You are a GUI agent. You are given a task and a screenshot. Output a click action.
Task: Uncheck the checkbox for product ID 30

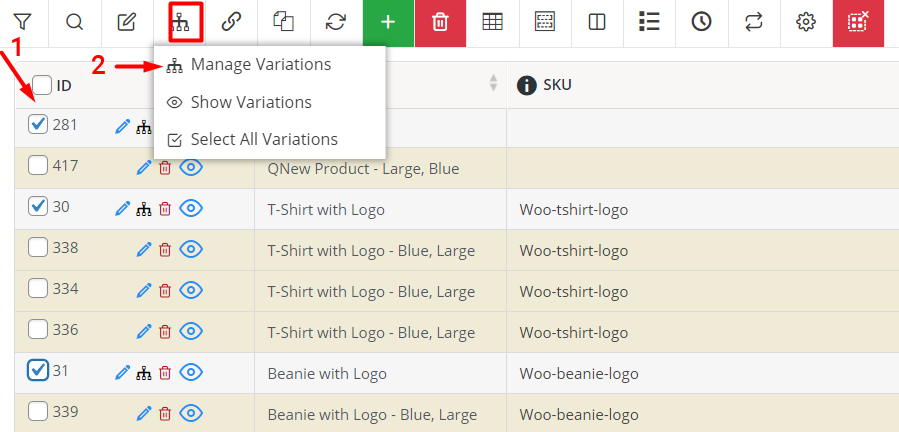click(x=38, y=206)
